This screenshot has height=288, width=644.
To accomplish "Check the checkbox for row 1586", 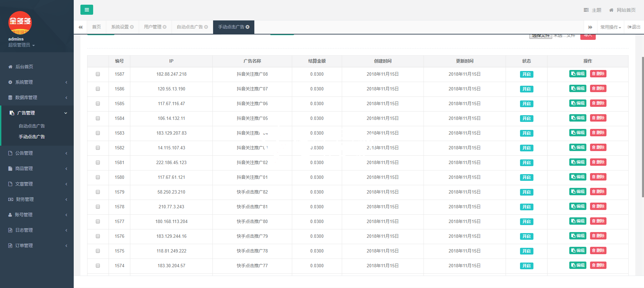I will pos(98,89).
